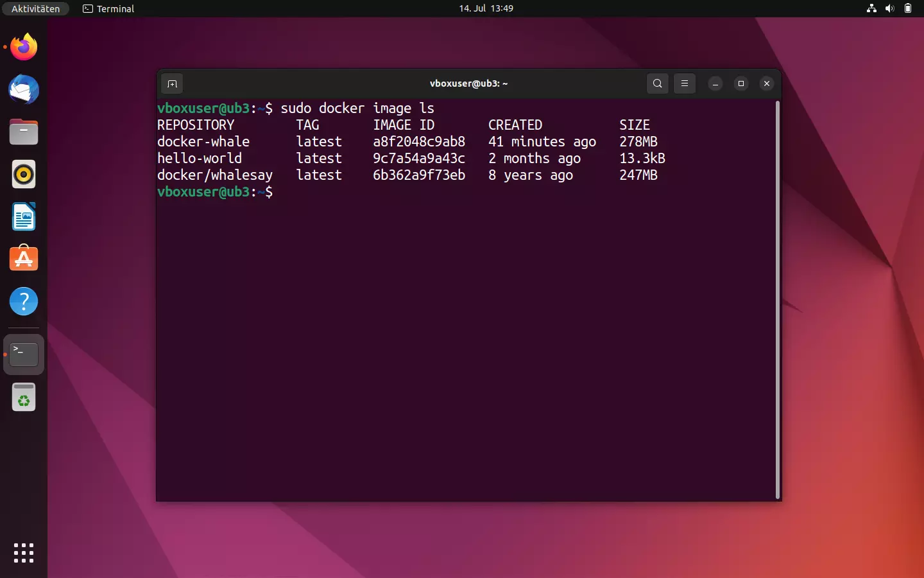Open Firefox from the dock

23,47
